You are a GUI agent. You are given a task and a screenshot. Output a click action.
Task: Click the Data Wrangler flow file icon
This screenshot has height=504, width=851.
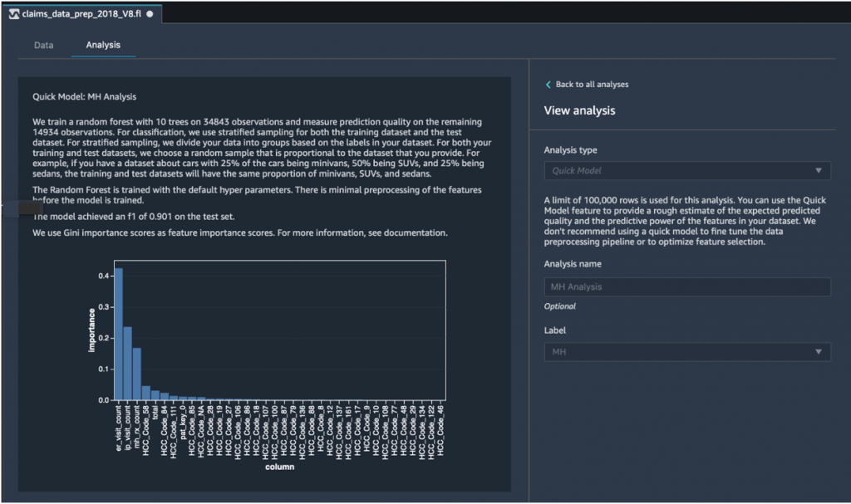[13, 14]
